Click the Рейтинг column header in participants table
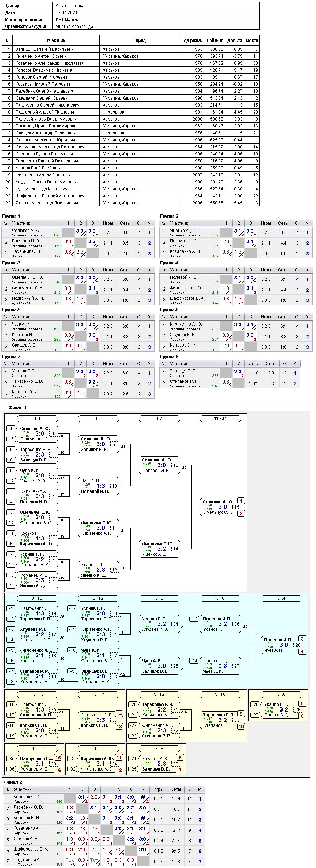 pyautogui.click(x=214, y=41)
